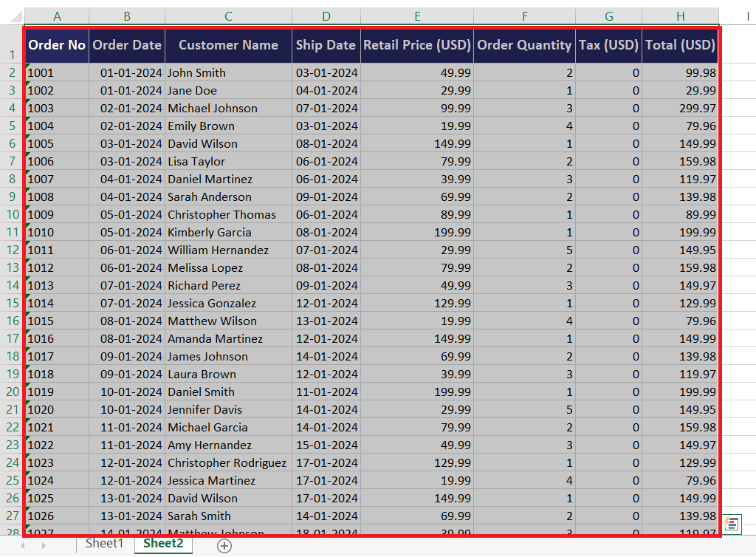Click the Retail Price (USD) header cell
The image size is (756, 557).
coord(417,45)
